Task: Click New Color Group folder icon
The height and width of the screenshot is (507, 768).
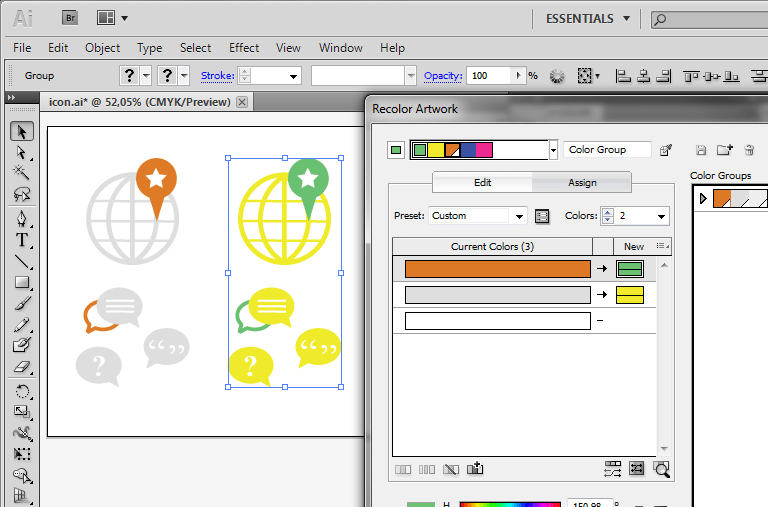Action: point(724,150)
